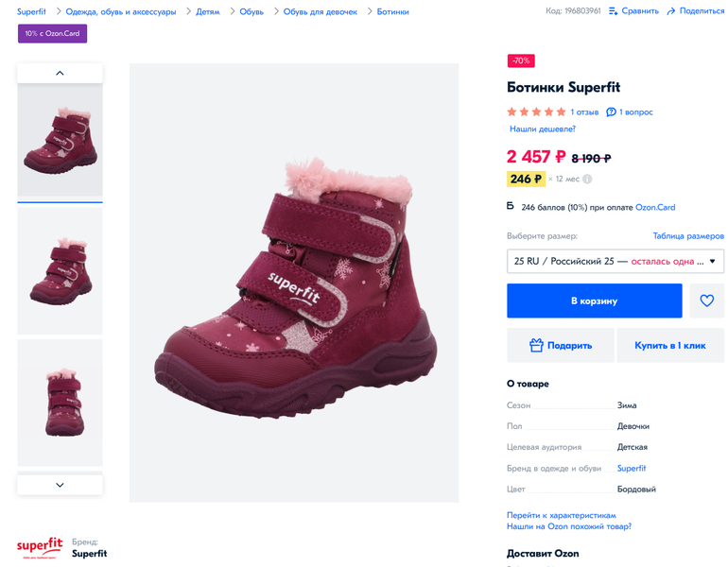Screen dimensions: 728x567
Task: Open the Таблица размеров link
Action: (688, 235)
